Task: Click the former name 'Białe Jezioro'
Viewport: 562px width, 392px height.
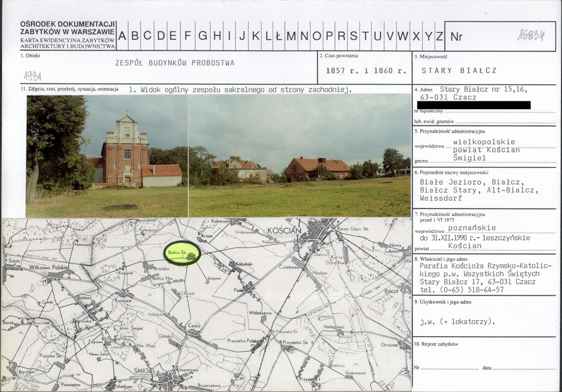Action: [x=452, y=182]
